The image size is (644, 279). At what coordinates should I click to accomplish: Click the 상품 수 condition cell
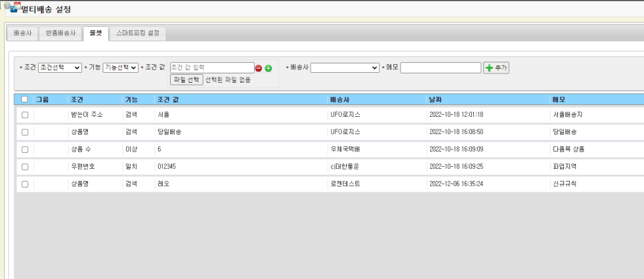coord(81,150)
